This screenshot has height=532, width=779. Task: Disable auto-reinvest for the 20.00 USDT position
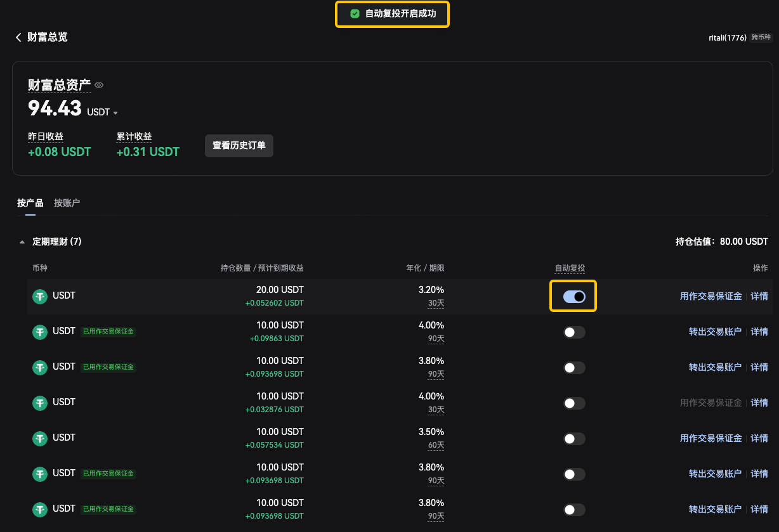click(574, 296)
